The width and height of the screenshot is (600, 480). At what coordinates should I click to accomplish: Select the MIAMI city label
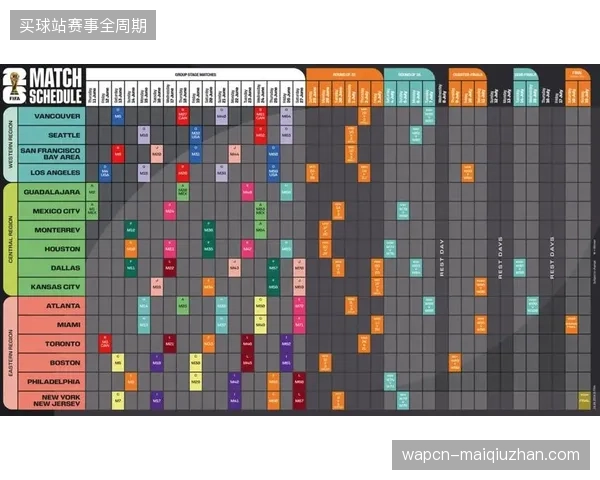pyautogui.click(x=52, y=325)
